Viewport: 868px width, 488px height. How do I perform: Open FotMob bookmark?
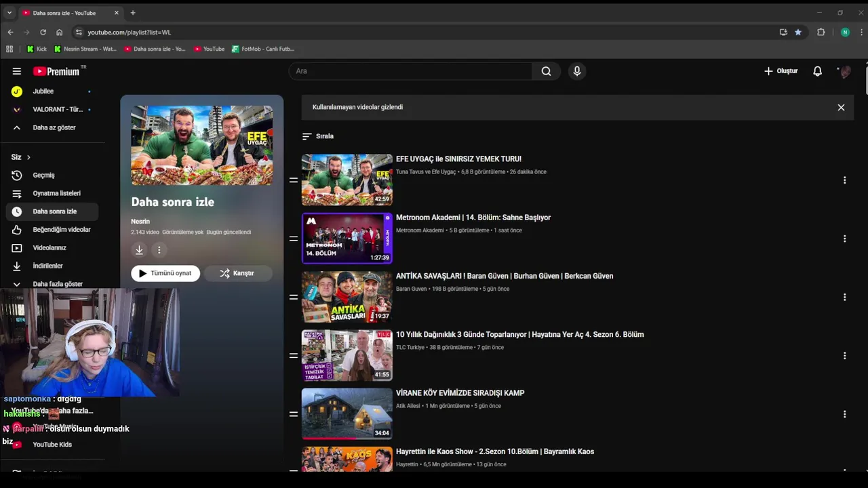click(262, 49)
